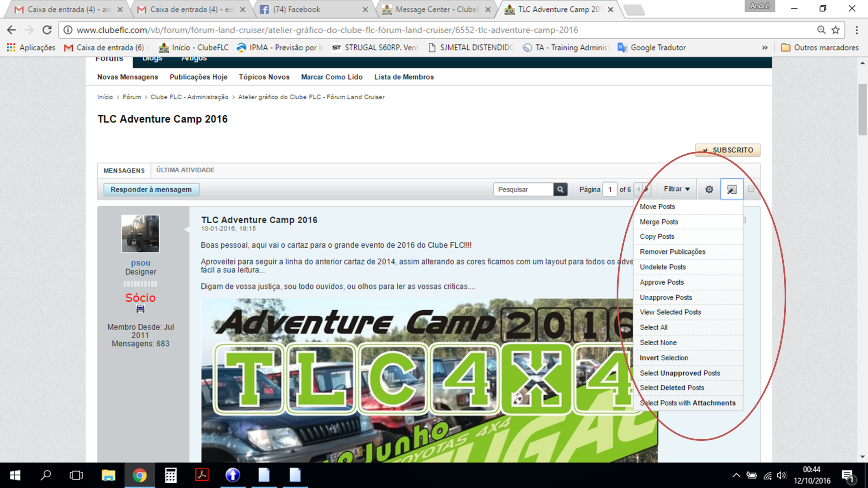Viewport: 868px width, 488px height.
Task: Show hidden bookmarks with the overflow chevron
Action: (x=765, y=48)
